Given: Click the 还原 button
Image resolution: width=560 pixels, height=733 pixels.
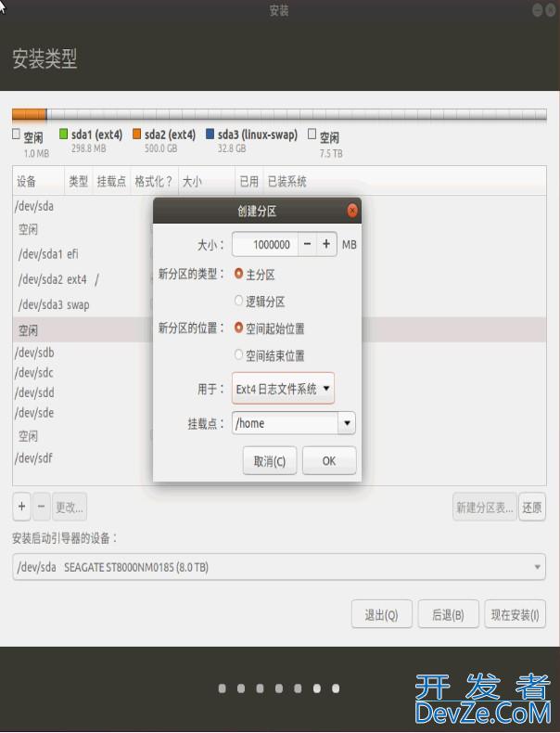Looking at the screenshot, I should tap(532, 507).
